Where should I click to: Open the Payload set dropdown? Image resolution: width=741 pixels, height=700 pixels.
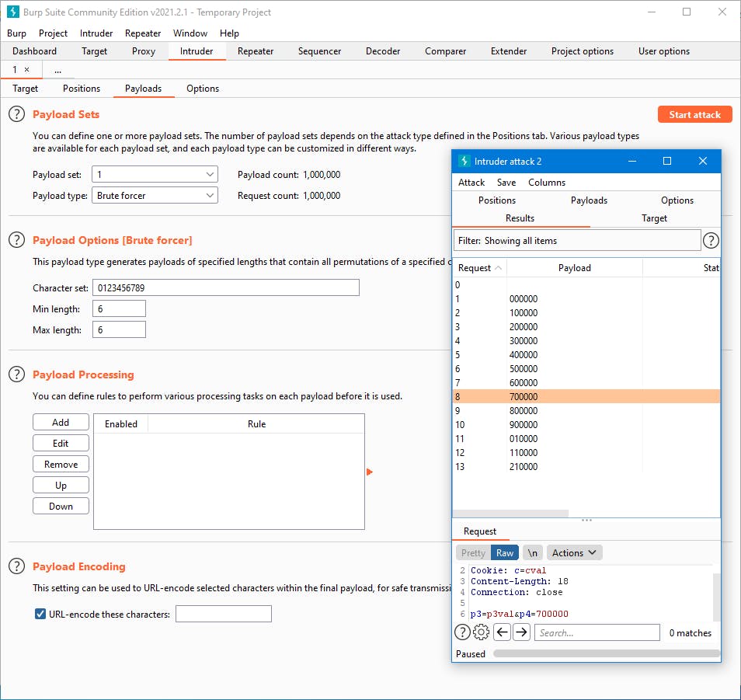[155, 175]
